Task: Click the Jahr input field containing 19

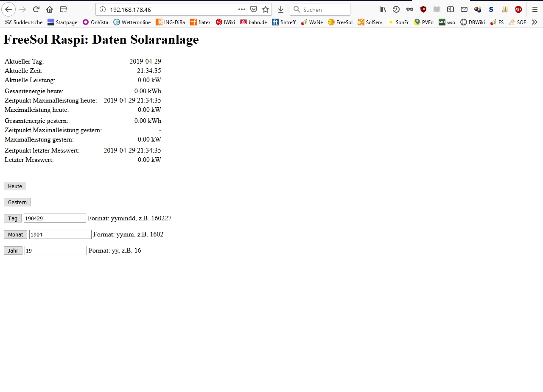Action: 56,250
